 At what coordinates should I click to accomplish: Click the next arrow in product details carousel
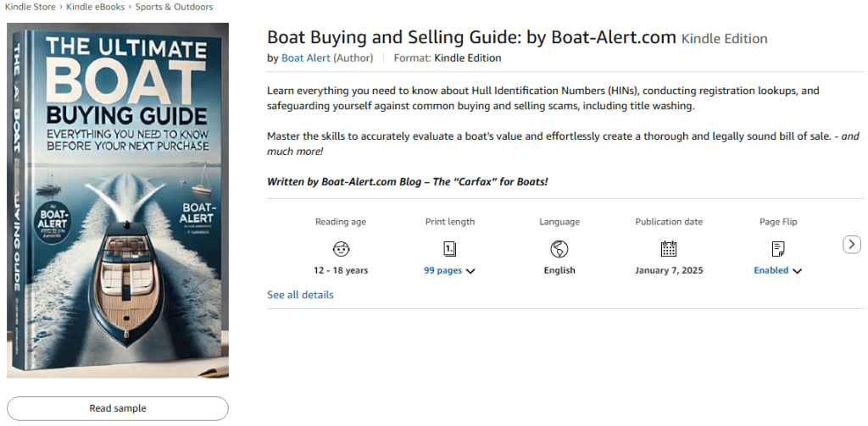(x=852, y=244)
